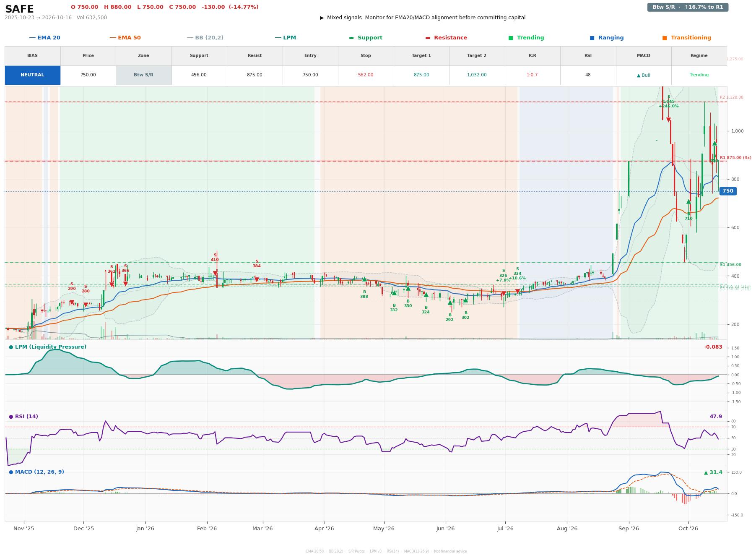The width and height of the screenshot is (756, 558).
Task: Click the blue Ranging legend swatch
Action: pyautogui.click(x=592, y=38)
